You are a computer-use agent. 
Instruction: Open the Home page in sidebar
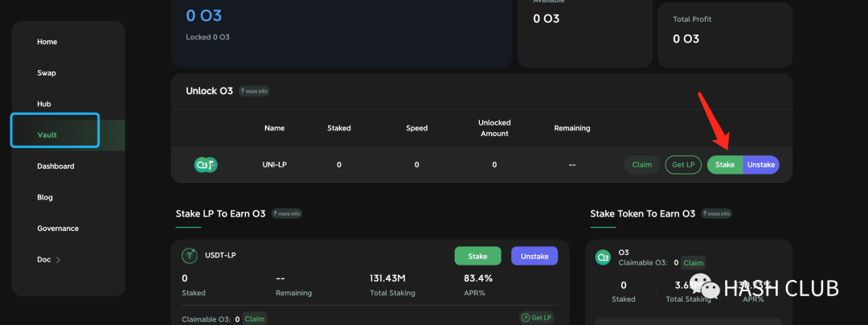[47, 42]
